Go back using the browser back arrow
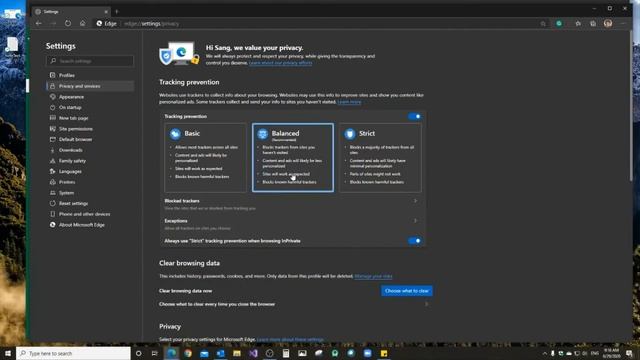Image resolution: width=640 pixels, height=360 pixels. [39, 24]
